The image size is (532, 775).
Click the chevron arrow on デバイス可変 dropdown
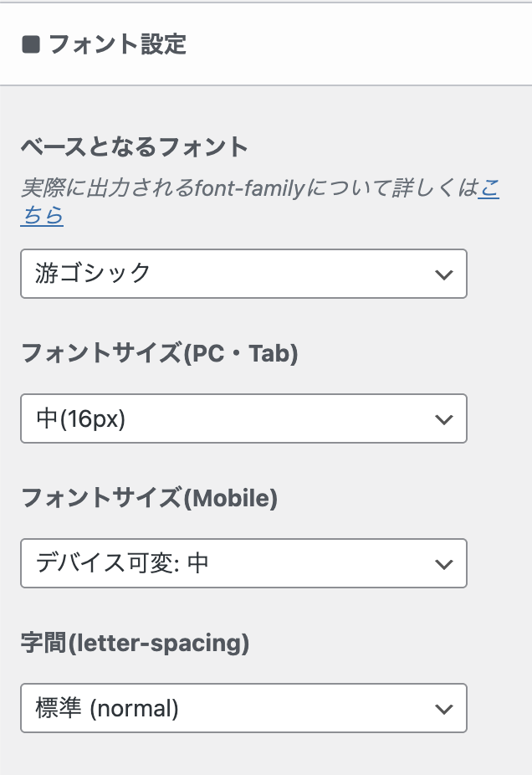443,564
